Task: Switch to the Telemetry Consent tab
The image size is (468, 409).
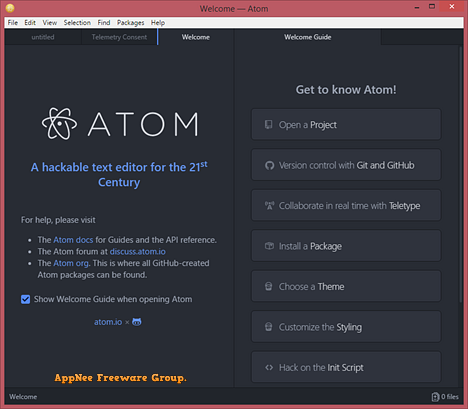Action: (x=119, y=37)
